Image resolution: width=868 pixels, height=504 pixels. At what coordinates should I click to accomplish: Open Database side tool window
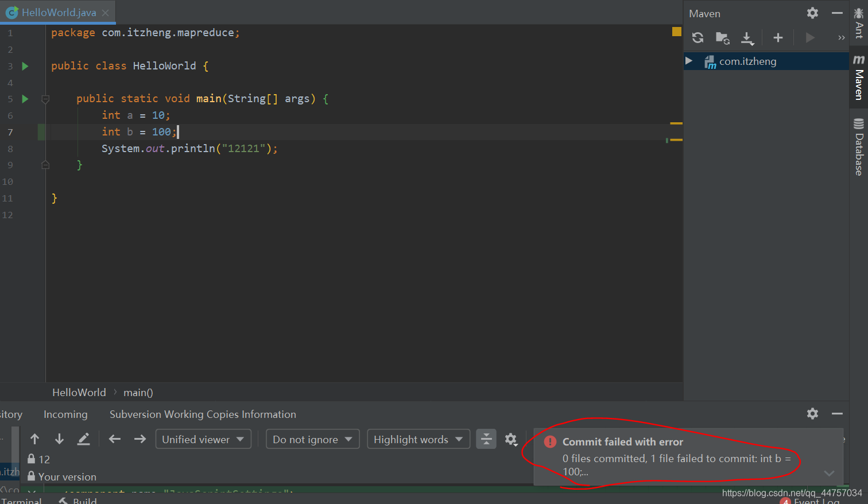[859, 147]
